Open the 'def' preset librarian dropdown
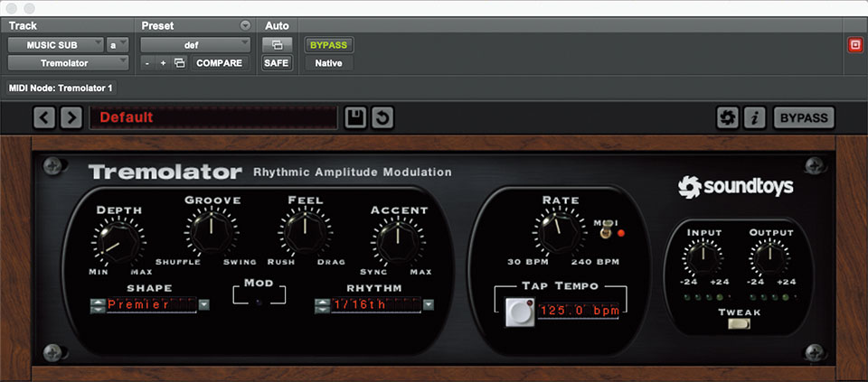 195,45
